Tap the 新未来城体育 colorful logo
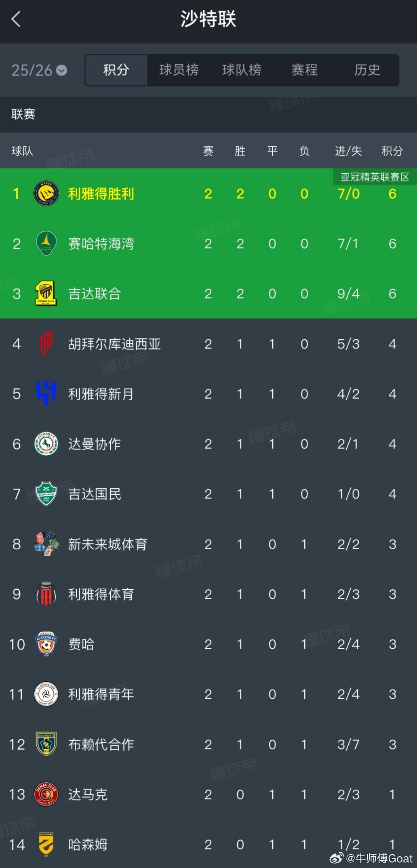The image size is (417, 868). click(46, 544)
